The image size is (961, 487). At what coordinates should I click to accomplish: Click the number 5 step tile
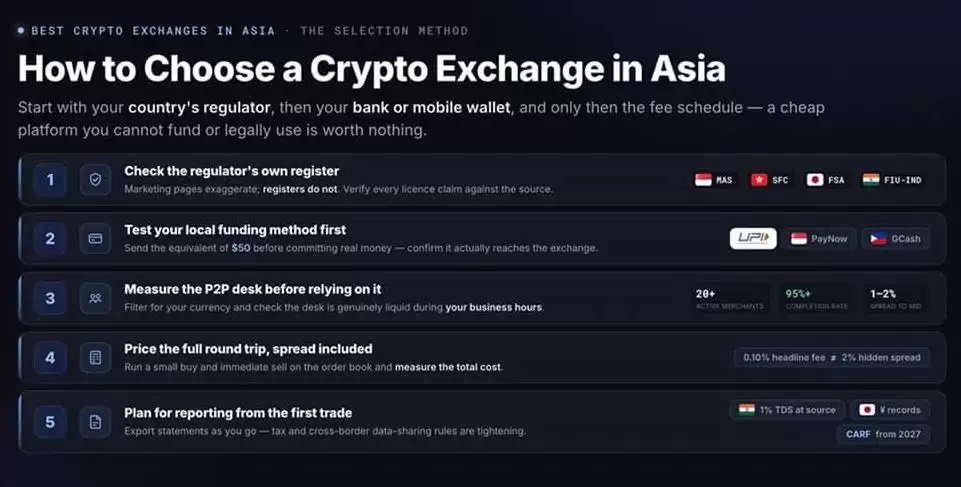[x=50, y=422]
